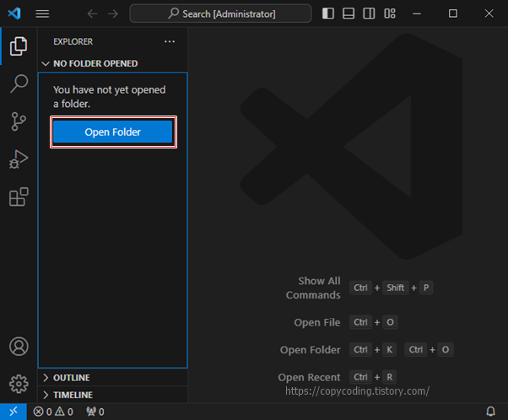This screenshot has height=420, width=508.
Task: Click the 'You have not yet opened a folder' text
Action: tap(109, 96)
